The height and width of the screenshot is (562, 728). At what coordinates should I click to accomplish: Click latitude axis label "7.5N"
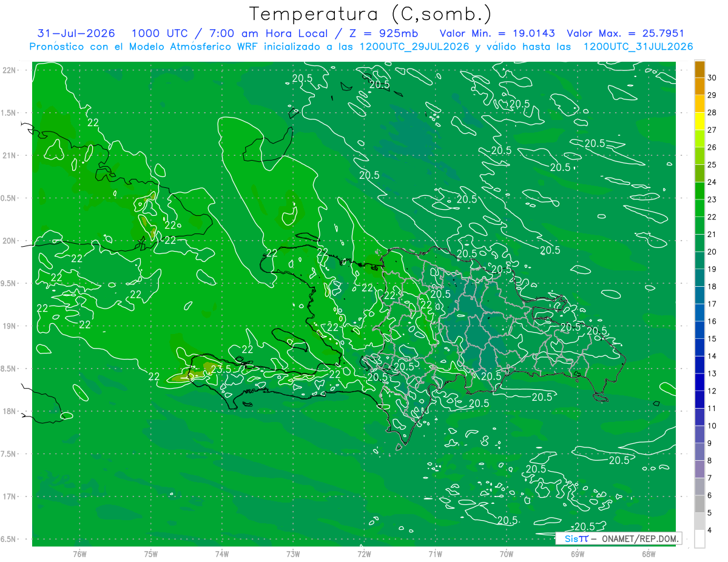coord(8,454)
